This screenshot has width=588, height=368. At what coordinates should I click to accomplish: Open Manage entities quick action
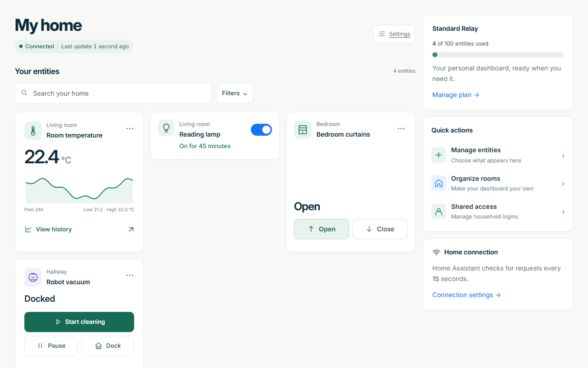pyautogui.click(x=498, y=155)
